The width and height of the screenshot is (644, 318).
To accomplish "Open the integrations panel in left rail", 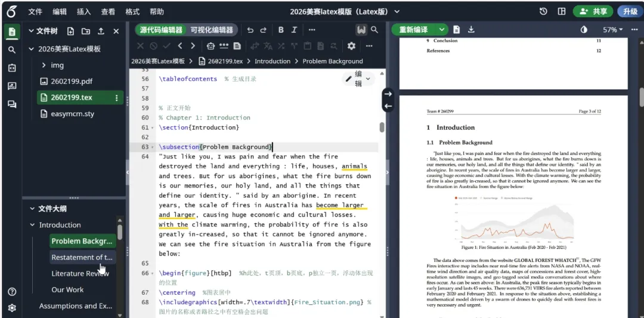I will 12,68.
